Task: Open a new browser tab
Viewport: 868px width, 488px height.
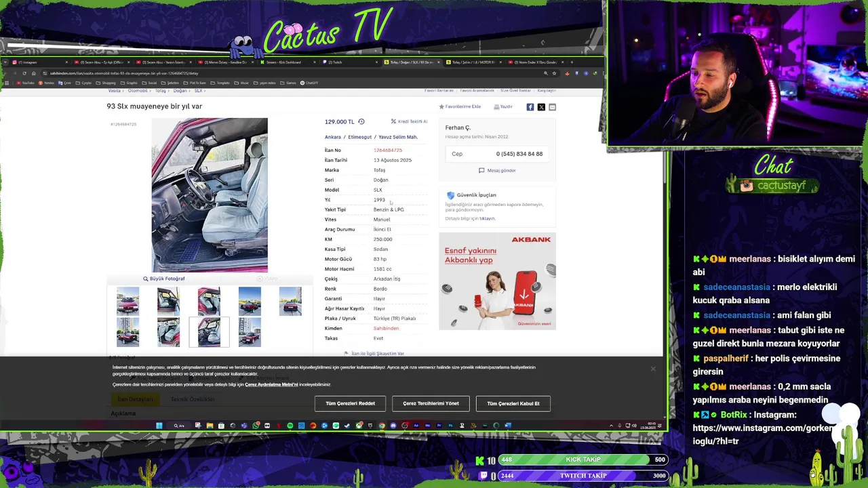Action: pos(572,62)
